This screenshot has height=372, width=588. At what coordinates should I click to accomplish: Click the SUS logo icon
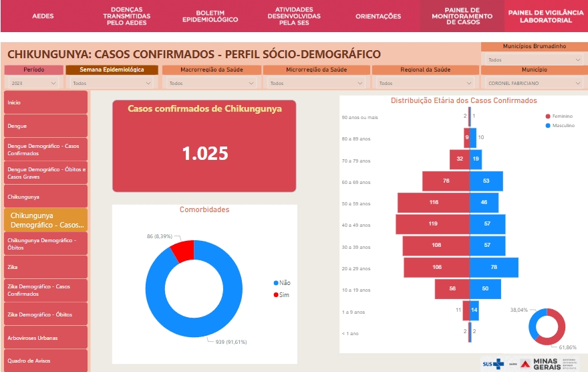pyautogui.click(x=494, y=363)
